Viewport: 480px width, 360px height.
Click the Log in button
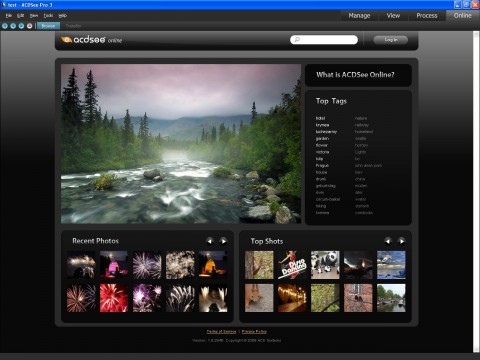(391, 40)
